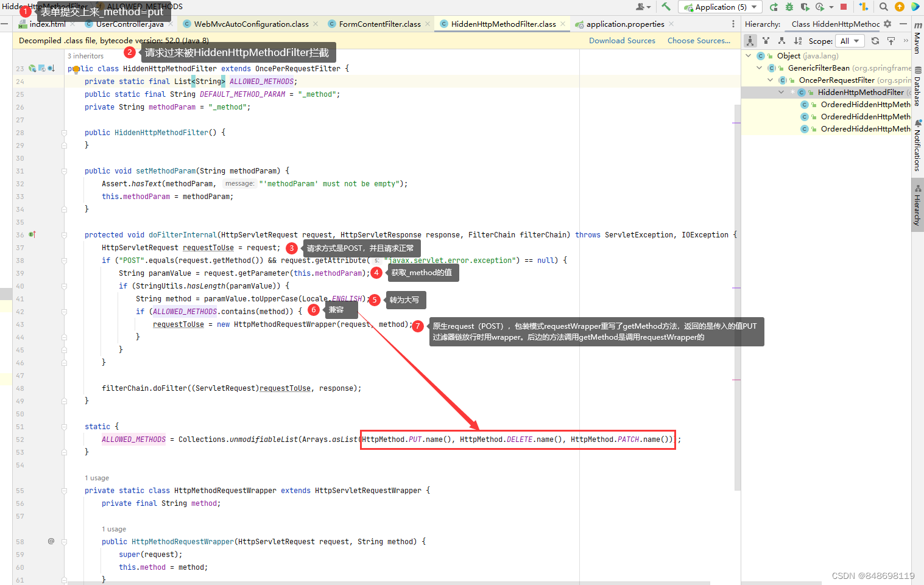Refresh the class hierarchy view
The image size is (924, 585).
[x=875, y=41]
